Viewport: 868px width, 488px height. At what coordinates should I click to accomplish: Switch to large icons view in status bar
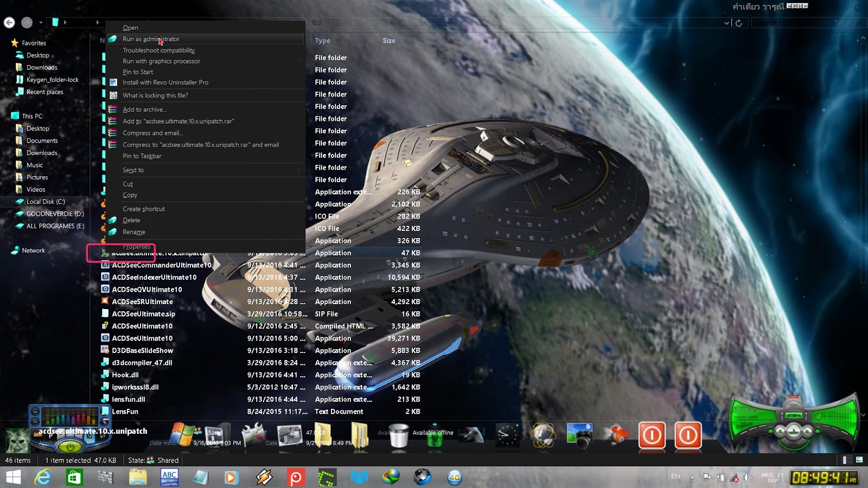click(859, 460)
